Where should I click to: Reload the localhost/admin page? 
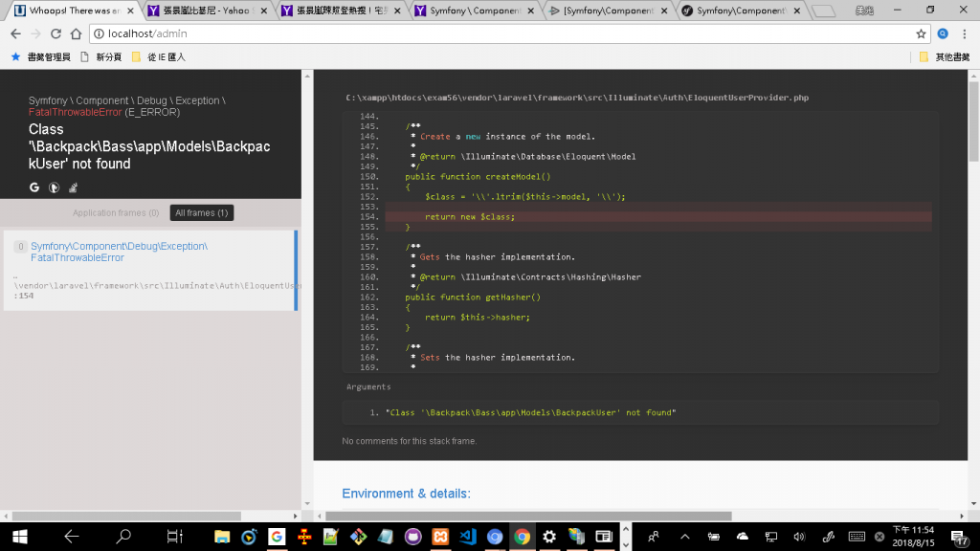click(x=56, y=33)
